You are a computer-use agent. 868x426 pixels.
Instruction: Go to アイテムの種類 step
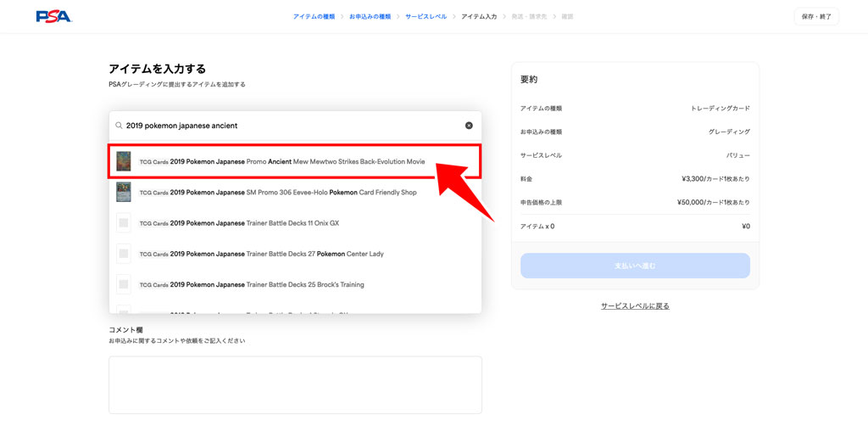(x=314, y=17)
